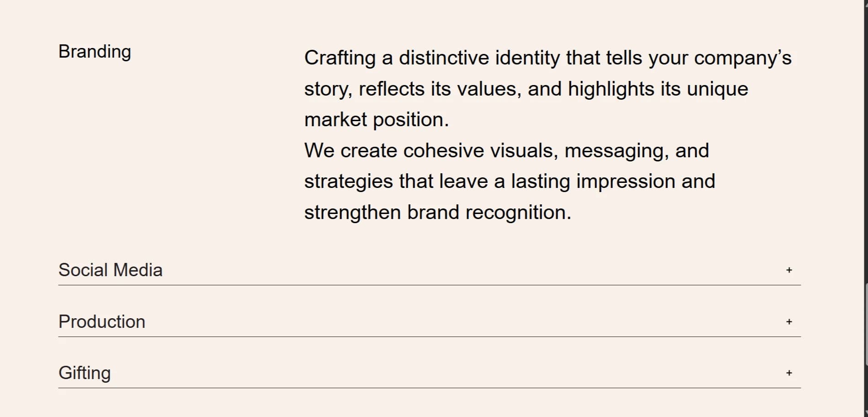Click the plus icon next to Gifting
Viewport: 868px width, 417px height.
pos(789,373)
